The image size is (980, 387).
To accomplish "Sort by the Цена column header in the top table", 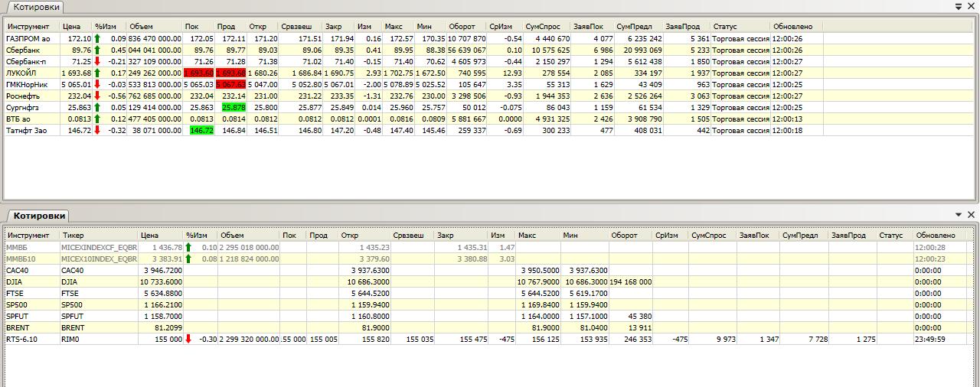I will point(71,26).
